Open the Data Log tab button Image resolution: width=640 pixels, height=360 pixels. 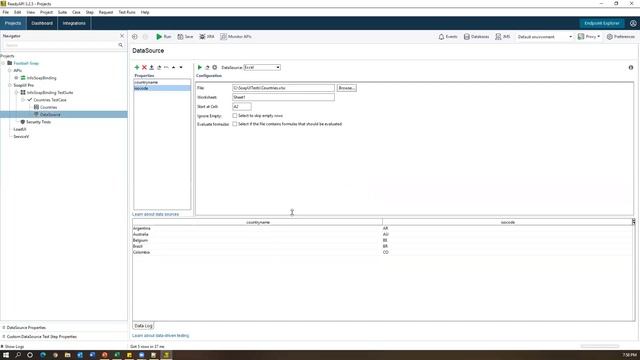point(143,326)
